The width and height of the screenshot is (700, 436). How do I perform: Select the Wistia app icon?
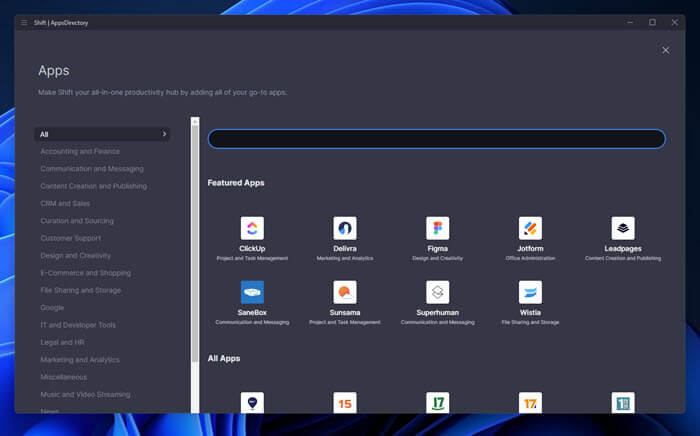point(530,292)
